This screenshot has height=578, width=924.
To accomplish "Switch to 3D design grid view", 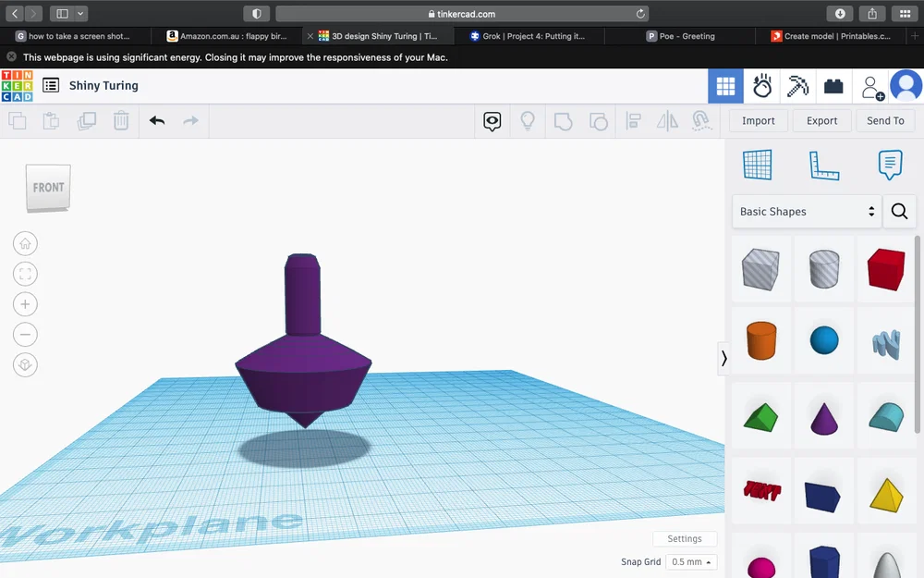I will click(x=725, y=86).
